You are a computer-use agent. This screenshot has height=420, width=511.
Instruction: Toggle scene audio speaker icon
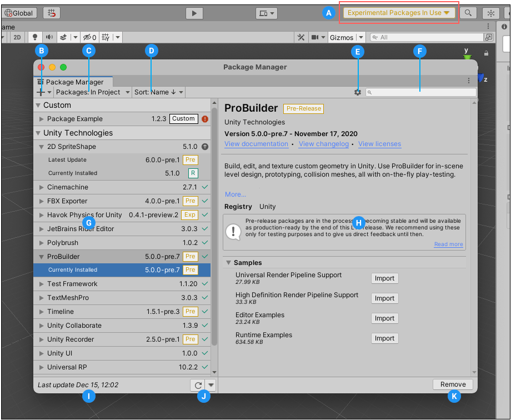49,38
